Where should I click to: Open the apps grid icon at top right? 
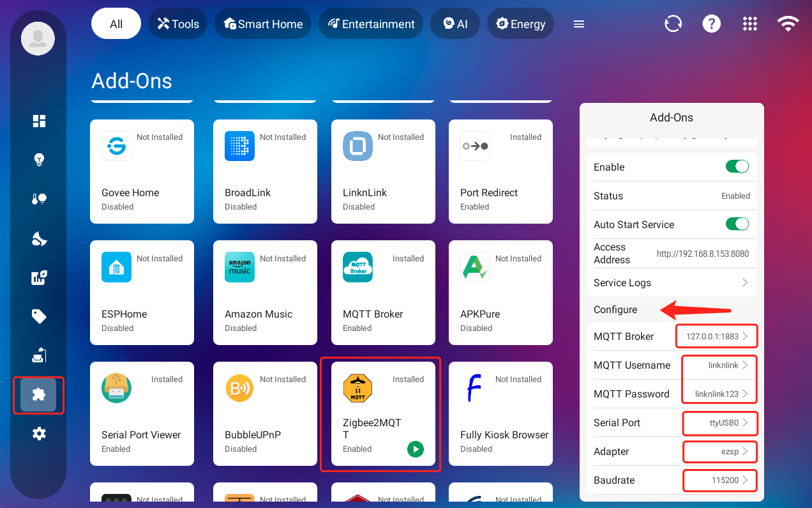point(750,24)
